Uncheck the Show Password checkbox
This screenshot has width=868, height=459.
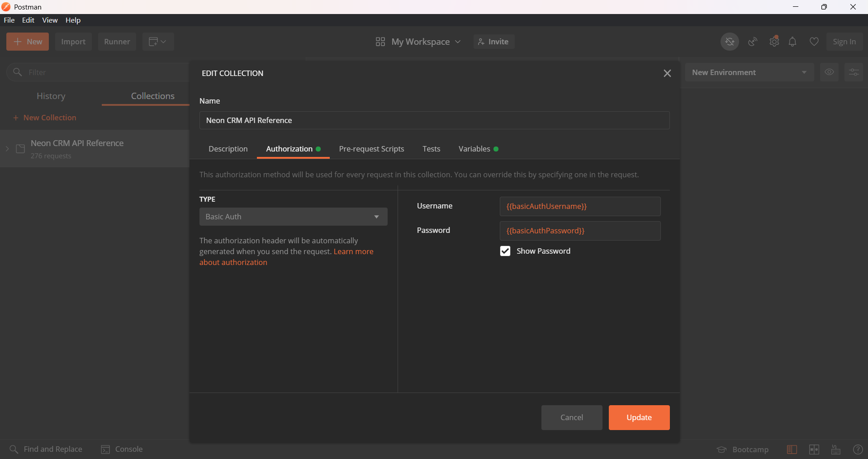pos(505,251)
